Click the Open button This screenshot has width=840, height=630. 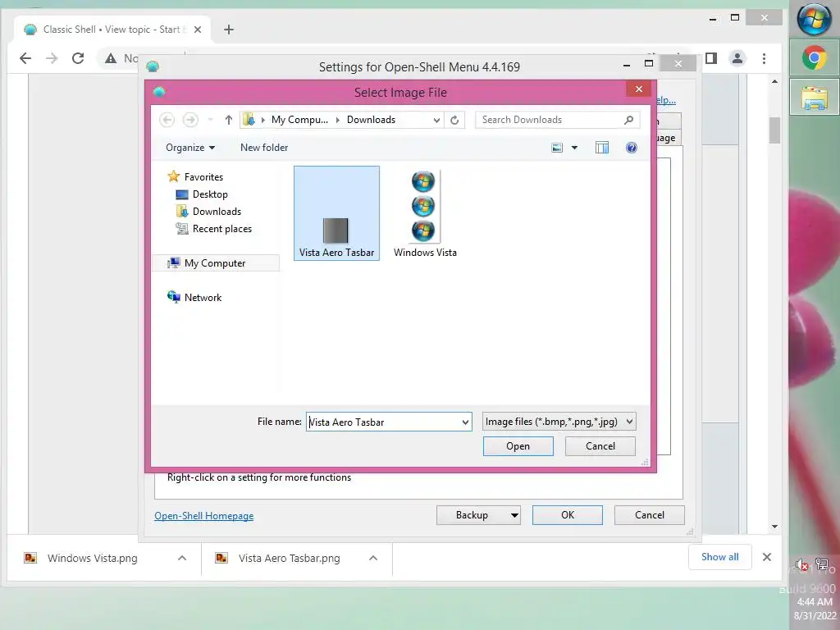click(x=518, y=446)
